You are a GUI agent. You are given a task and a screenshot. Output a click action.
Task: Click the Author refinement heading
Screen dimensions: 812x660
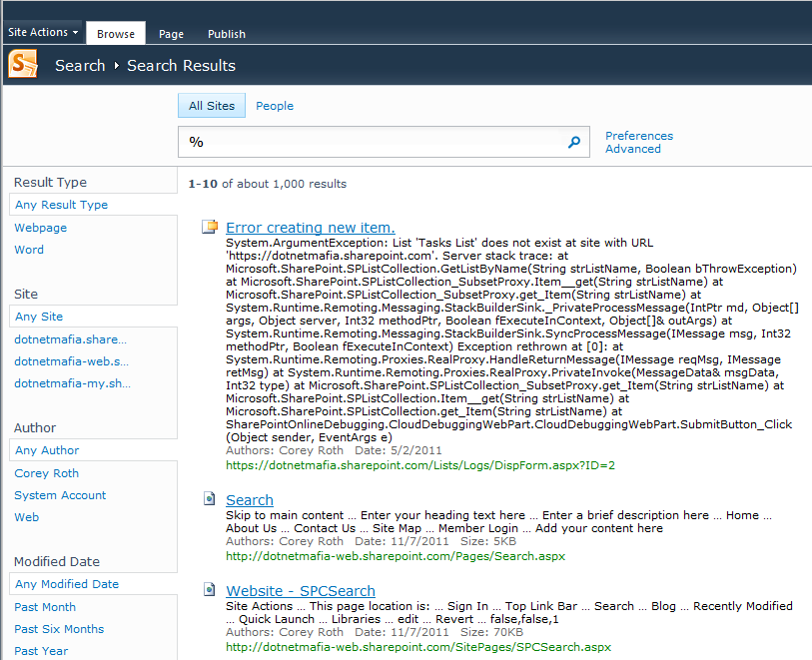coord(35,427)
